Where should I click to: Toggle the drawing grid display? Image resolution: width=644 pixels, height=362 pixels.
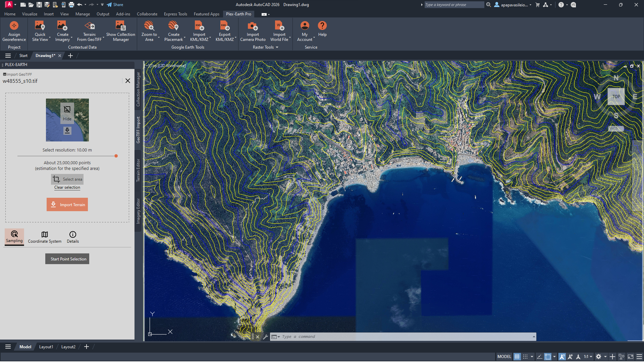tap(517, 357)
